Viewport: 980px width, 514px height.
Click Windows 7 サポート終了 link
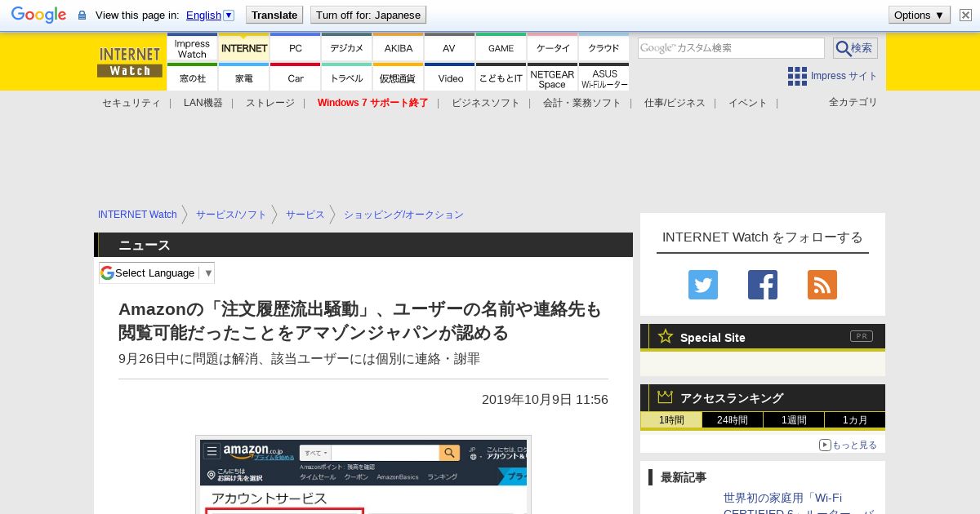pos(372,103)
